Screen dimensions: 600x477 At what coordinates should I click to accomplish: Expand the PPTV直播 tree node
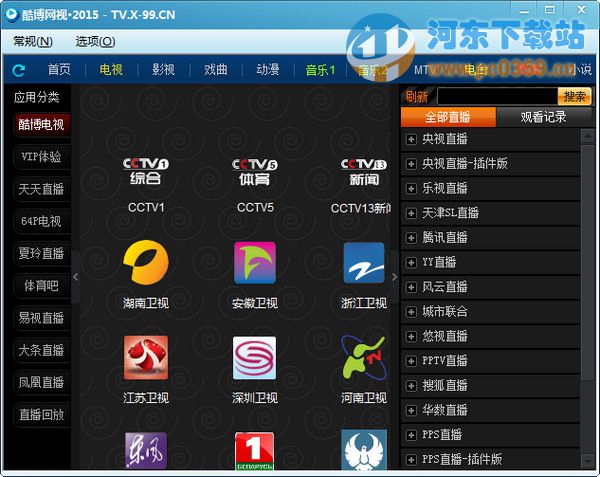411,361
